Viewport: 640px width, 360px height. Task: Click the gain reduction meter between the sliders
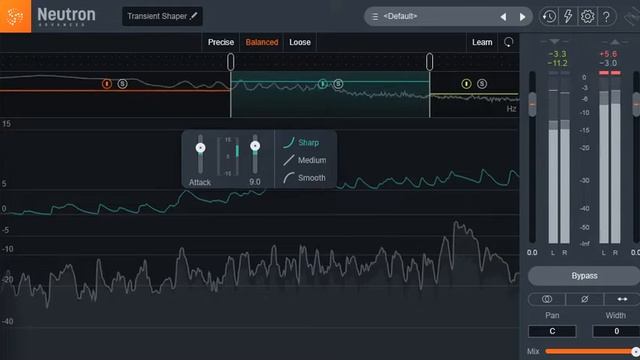[228, 156]
